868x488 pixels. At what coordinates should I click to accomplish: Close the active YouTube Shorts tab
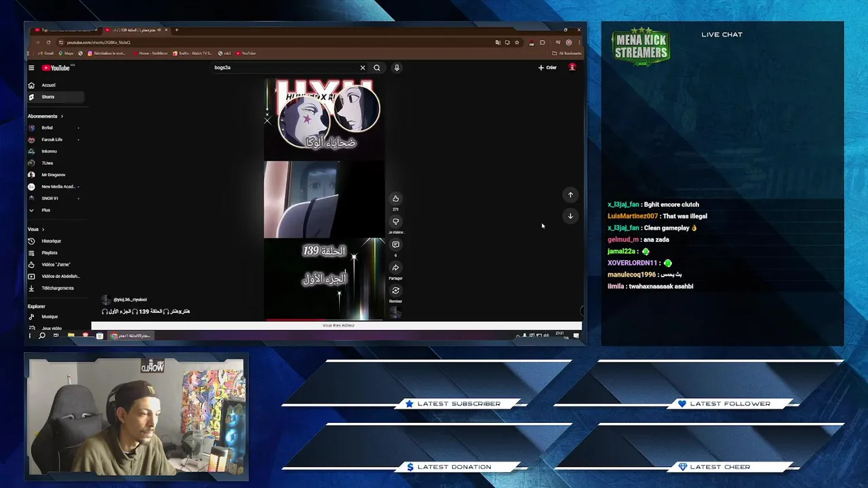point(166,30)
